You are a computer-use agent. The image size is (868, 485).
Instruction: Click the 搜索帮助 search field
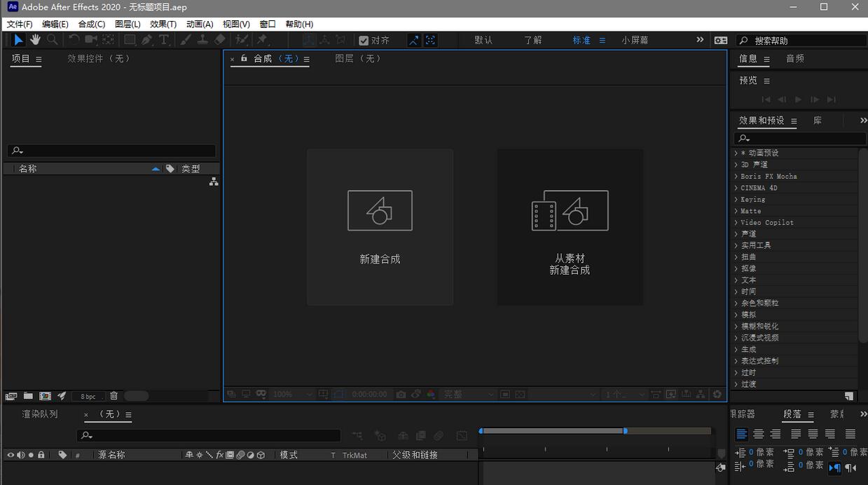pos(801,41)
